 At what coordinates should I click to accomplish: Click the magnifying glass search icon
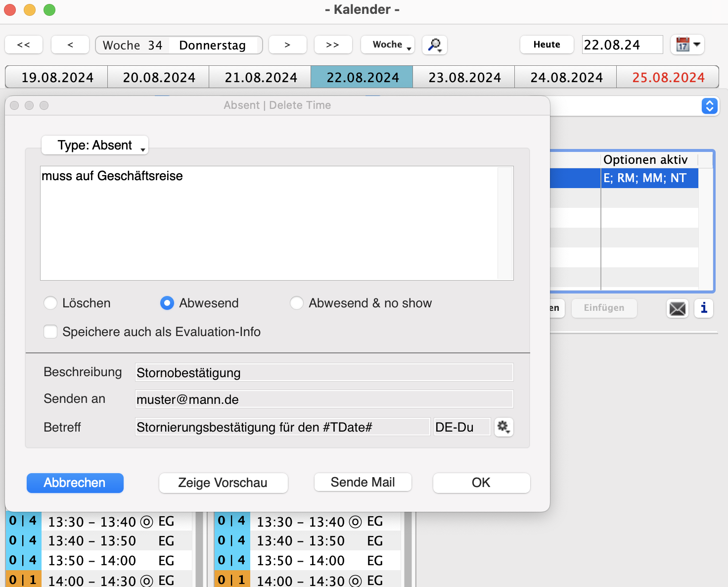434,45
